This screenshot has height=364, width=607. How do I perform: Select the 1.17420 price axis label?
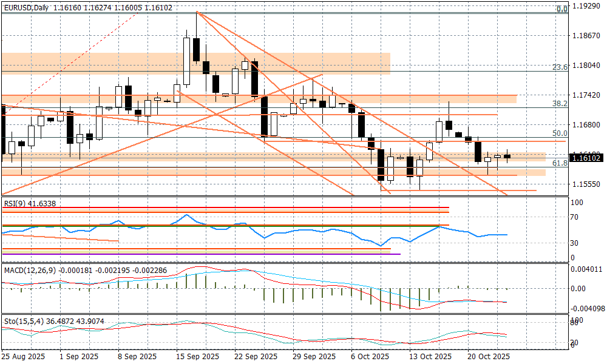coord(586,96)
